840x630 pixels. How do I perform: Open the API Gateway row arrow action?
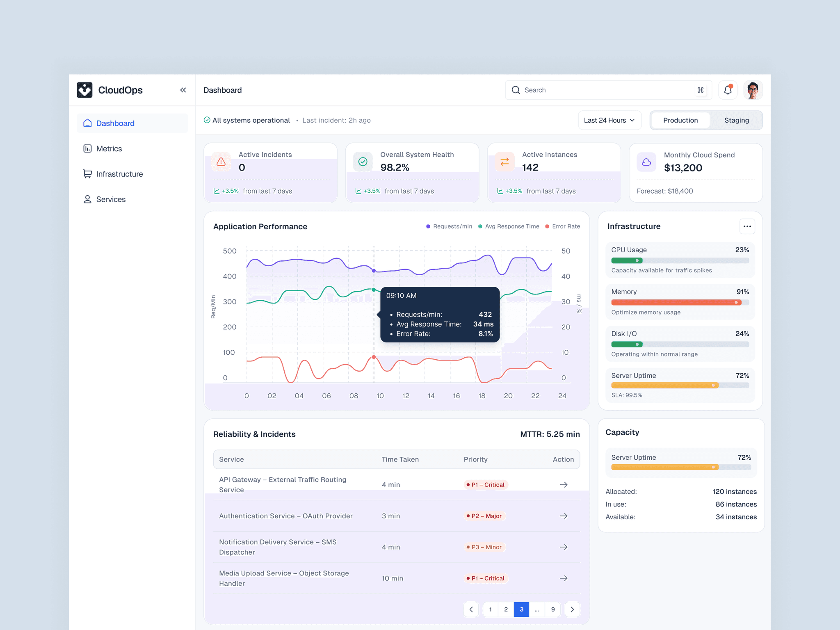(x=564, y=484)
